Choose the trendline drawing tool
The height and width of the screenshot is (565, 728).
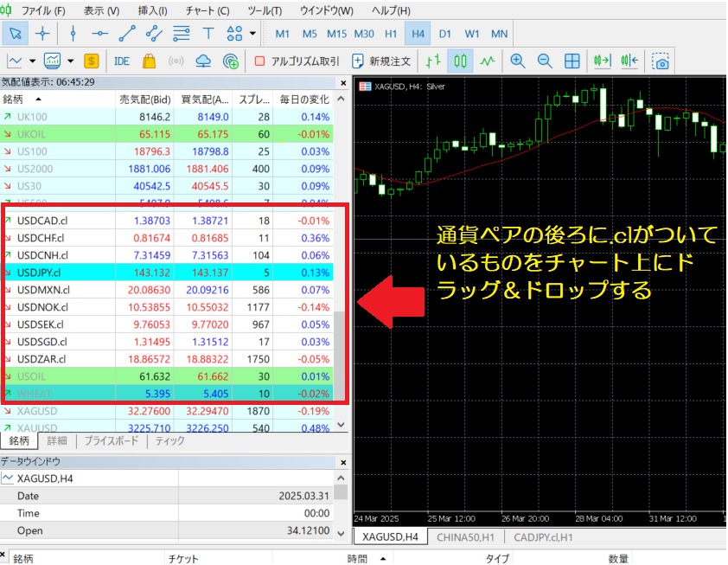point(127,34)
